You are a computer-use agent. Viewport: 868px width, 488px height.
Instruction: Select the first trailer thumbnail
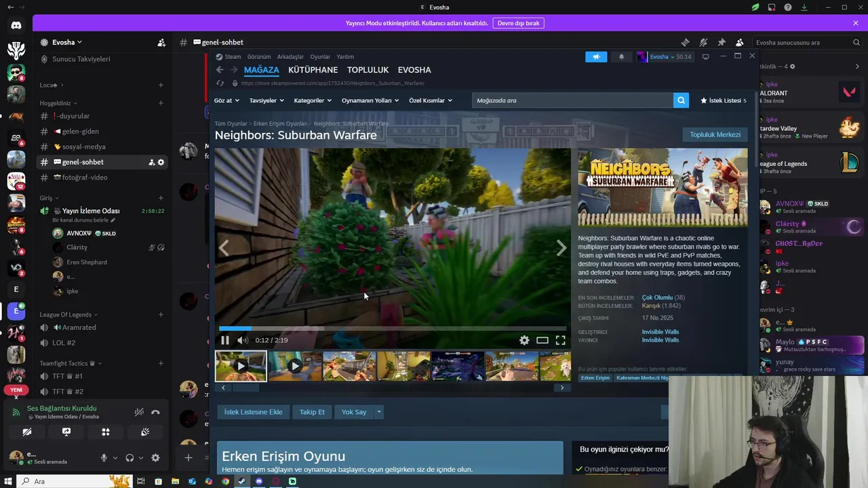(241, 366)
